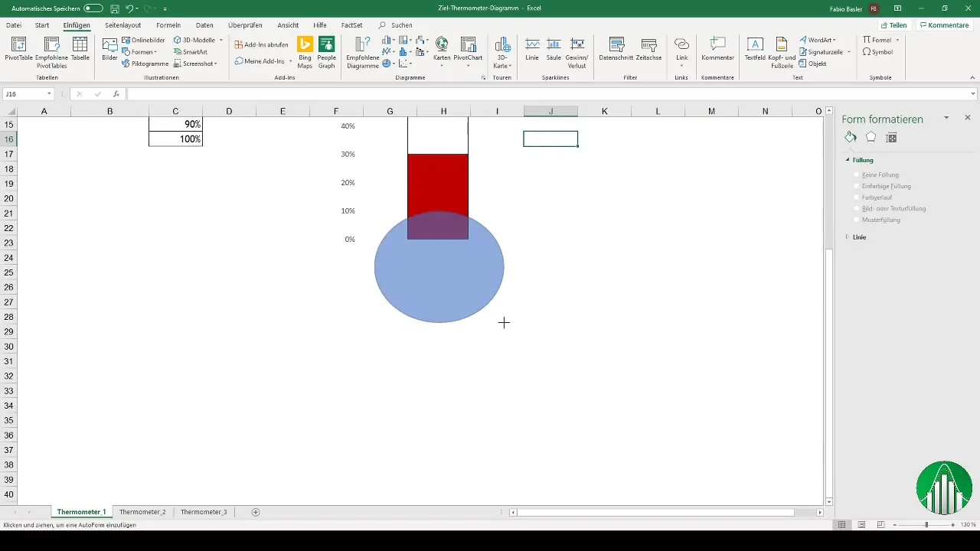Insert Linie sparkline

532,49
